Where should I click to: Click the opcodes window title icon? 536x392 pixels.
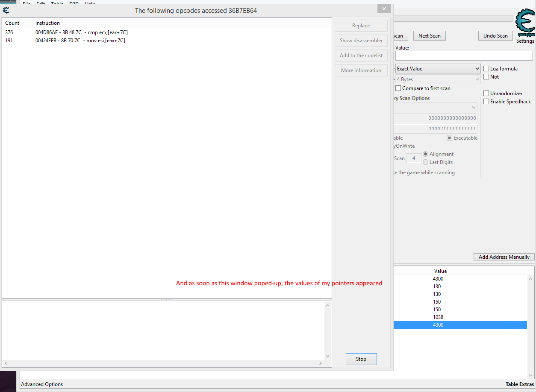(6, 10)
